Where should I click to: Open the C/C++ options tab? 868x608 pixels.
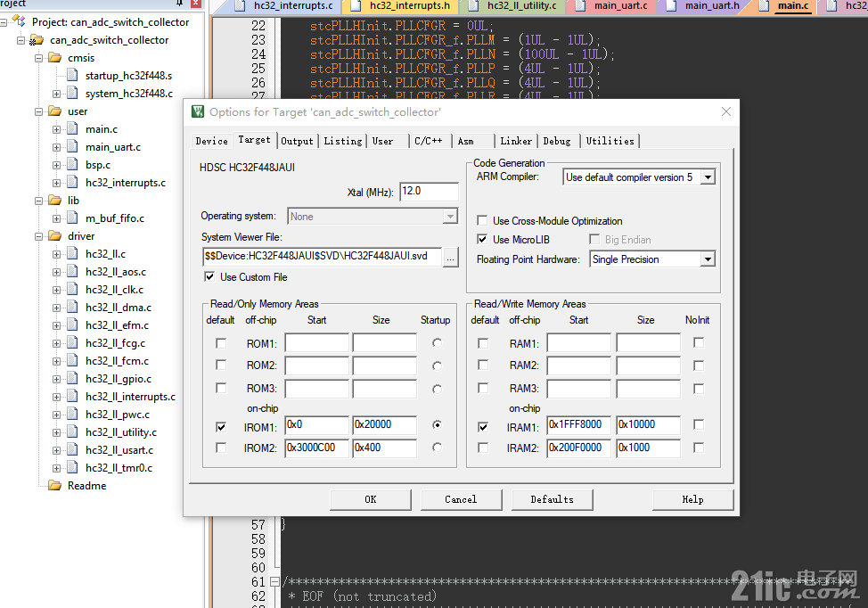(x=429, y=141)
